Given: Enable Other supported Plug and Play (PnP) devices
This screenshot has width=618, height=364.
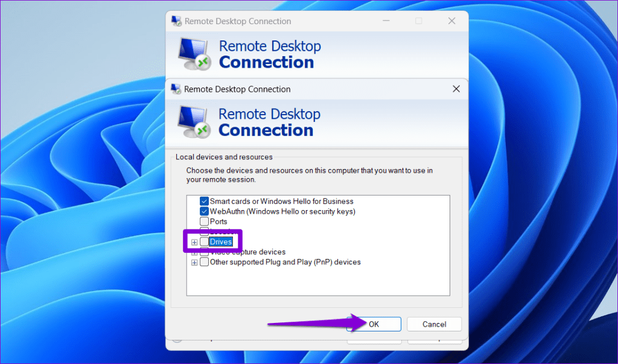Looking at the screenshot, I should click(204, 261).
